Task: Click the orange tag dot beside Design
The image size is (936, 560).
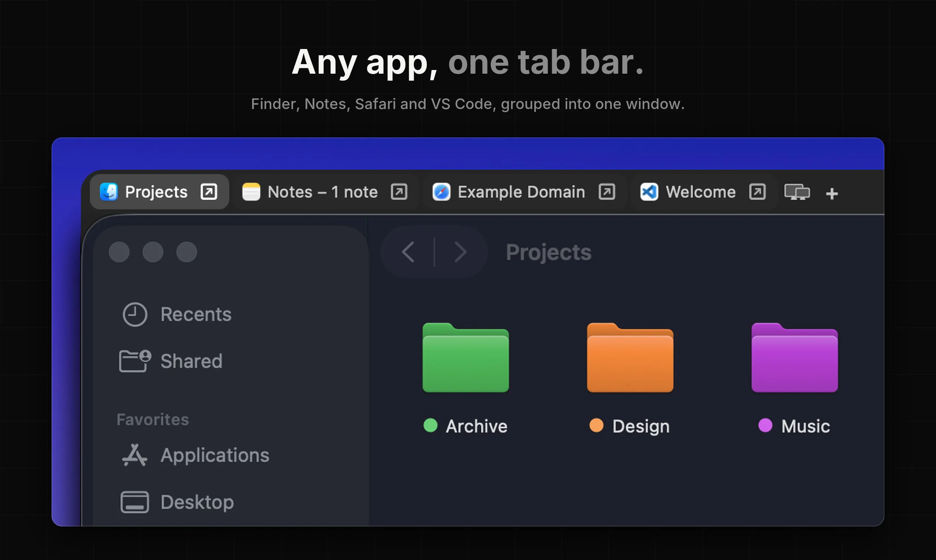Action: (597, 425)
